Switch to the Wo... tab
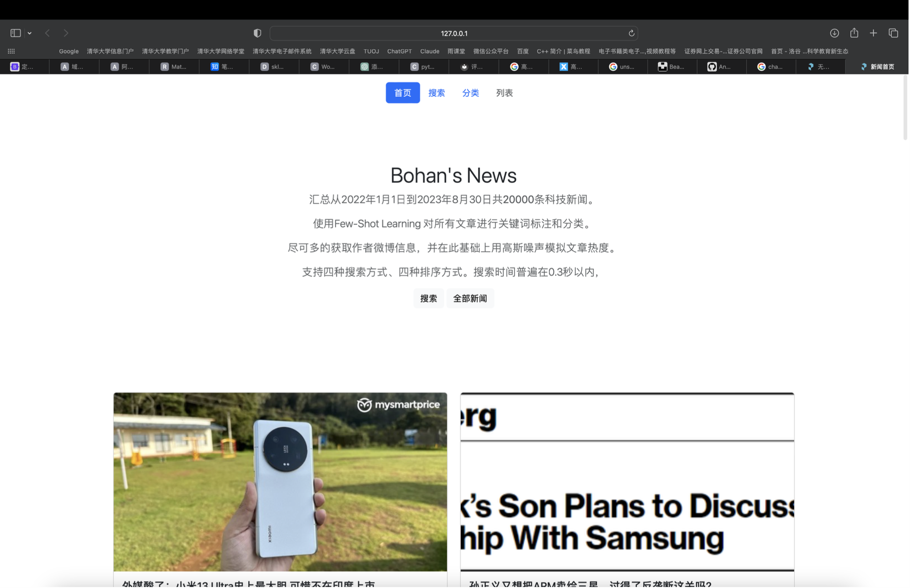 [323, 67]
